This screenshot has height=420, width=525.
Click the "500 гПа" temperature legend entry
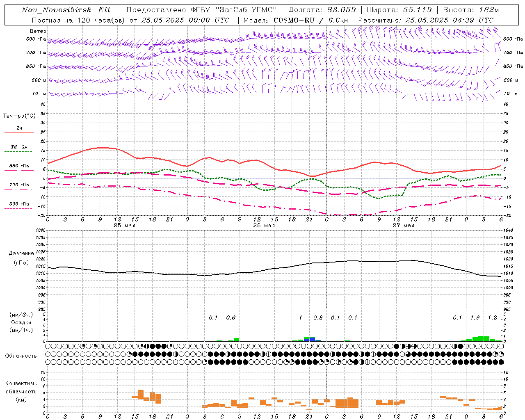[x=19, y=204]
